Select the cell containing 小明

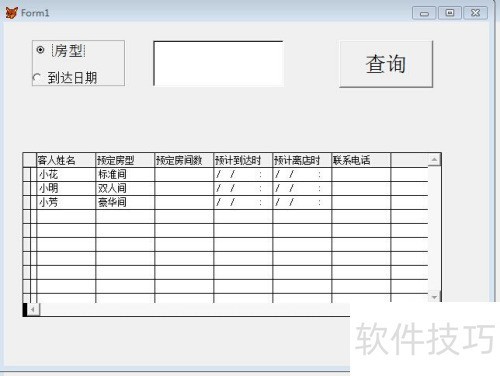[66, 188]
